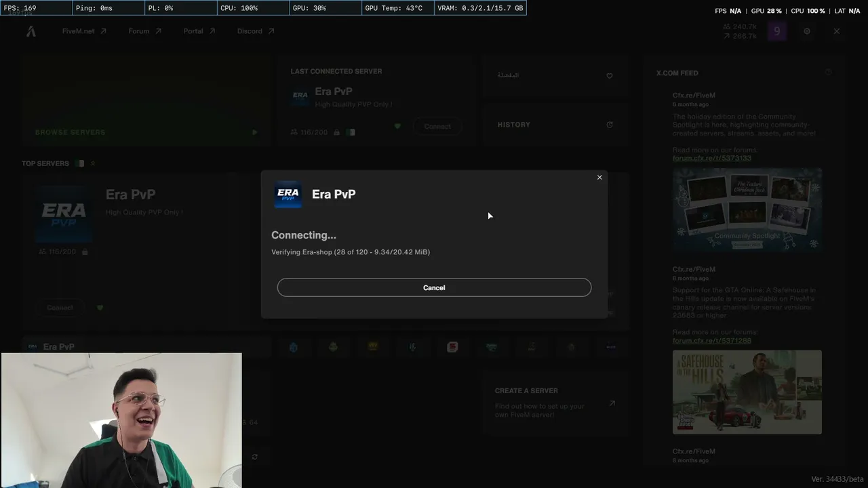868x488 pixels.
Task: Click the purple 9 account badge
Action: tap(777, 31)
